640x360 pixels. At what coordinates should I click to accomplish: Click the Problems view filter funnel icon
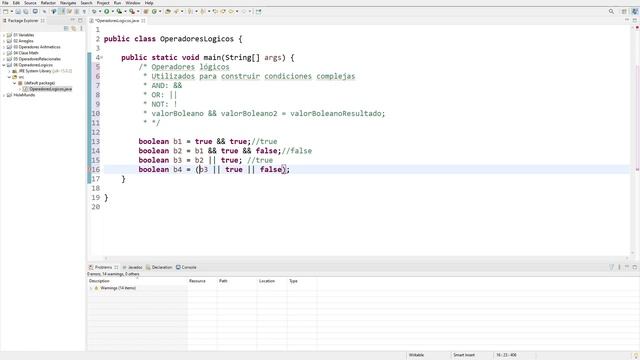coord(611,267)
